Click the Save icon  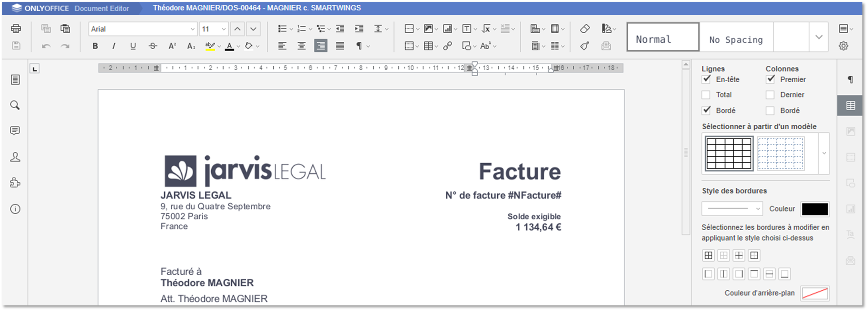(16, 46)
